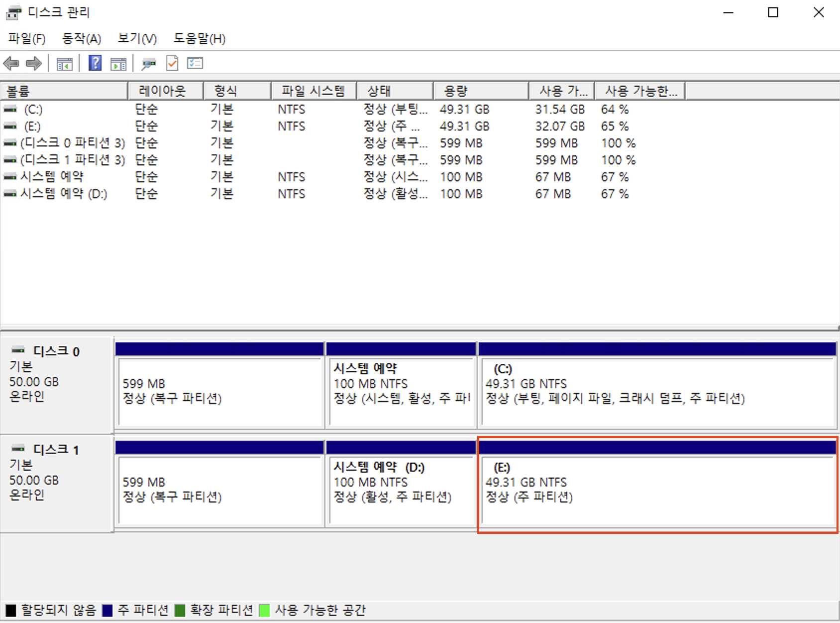Image resolution: width=840 pixels, height=623 pixels.
Task: Click the Forward arrow toolbar icon
Action: pos(34,64)
